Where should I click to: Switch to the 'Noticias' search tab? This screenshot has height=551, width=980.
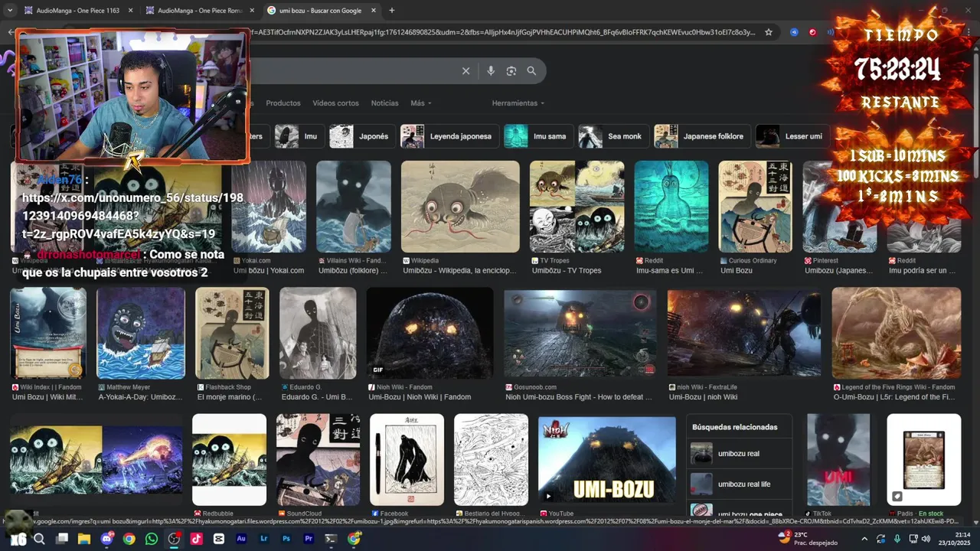pyautogui.click(x=384, y=103)
